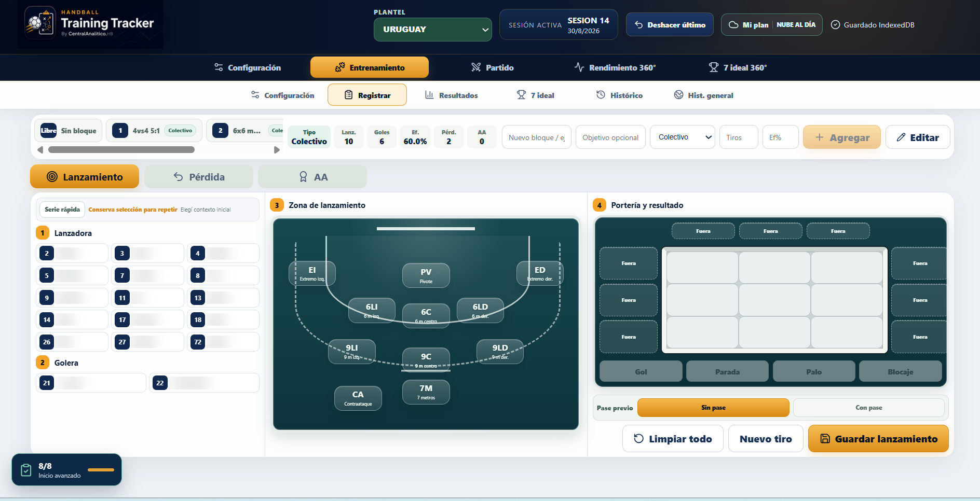Screen dimensions: 980x501
Task: Click the Objetivo opcional input field
Action: (x=610, y=137)
